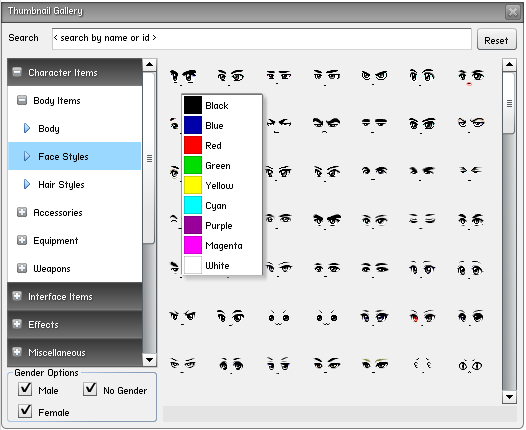Pick the face thumbnail with red lips in the top row
Viewport: 526px width, 430px height.
click(471, 77)
